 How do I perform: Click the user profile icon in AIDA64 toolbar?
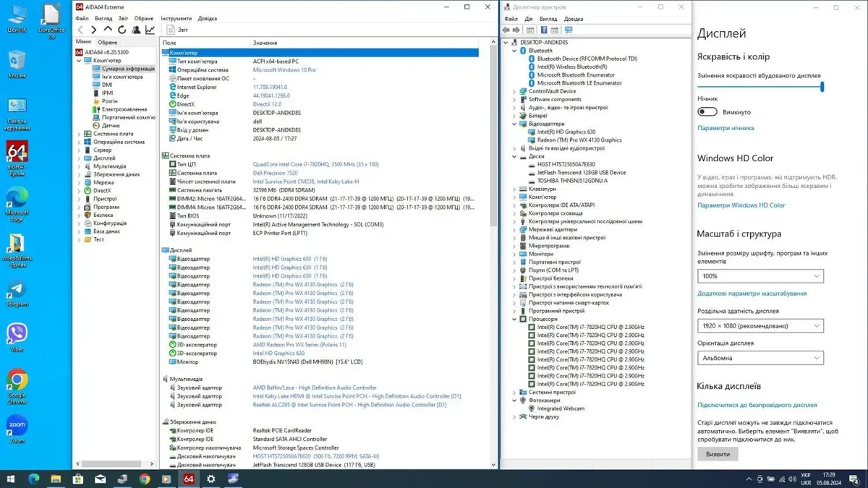pyautogui.click(x=135, y=30)
